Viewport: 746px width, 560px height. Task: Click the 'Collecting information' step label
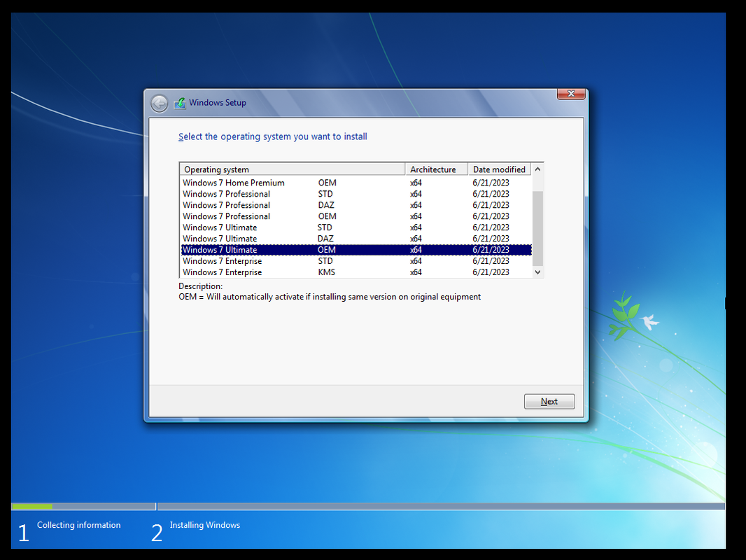[x=79, y=525]
